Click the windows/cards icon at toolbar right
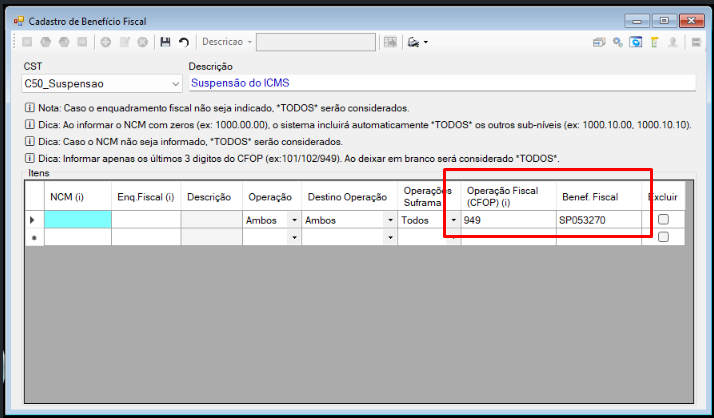The image size is (714, 418). (599, 42)
